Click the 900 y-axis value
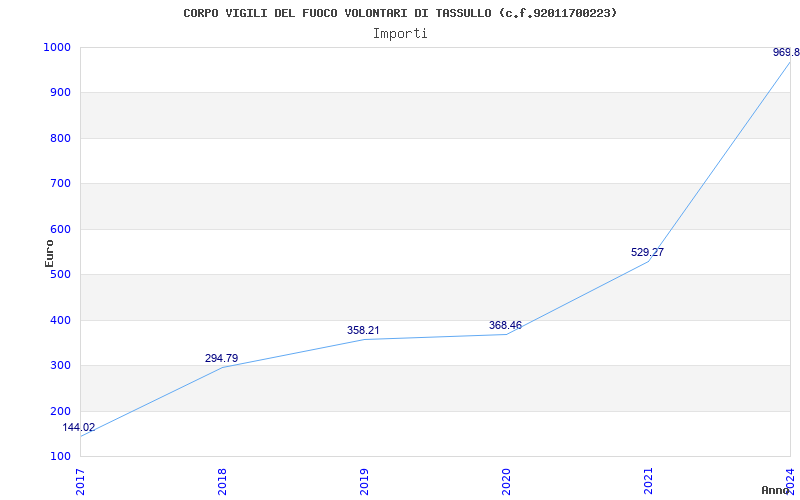 tap(60, 93)
